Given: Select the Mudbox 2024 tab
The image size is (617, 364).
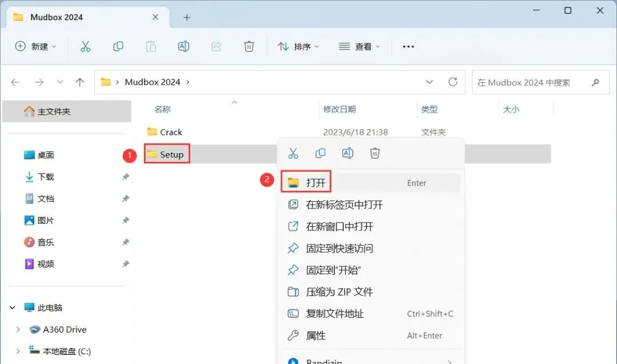Looking at the screenshot, I should click(88, 17).
